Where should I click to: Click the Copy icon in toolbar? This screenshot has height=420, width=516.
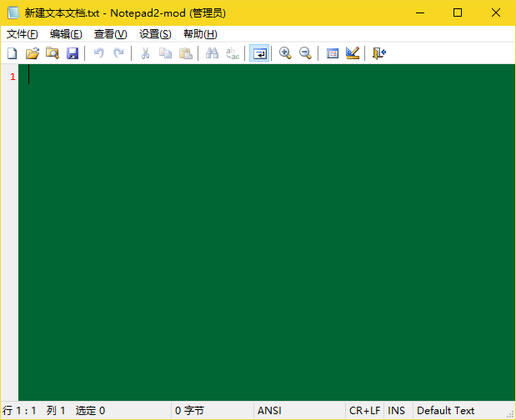[x=165, y=53]
